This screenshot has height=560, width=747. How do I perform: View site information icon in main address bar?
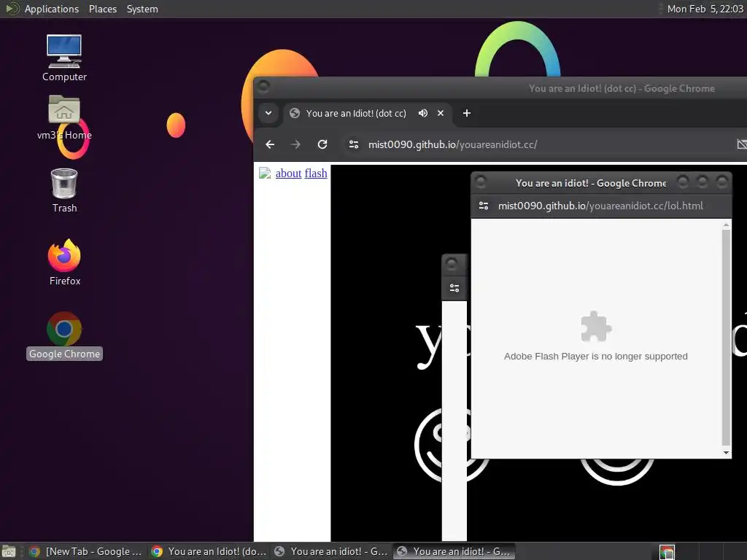tap(354, 144)
